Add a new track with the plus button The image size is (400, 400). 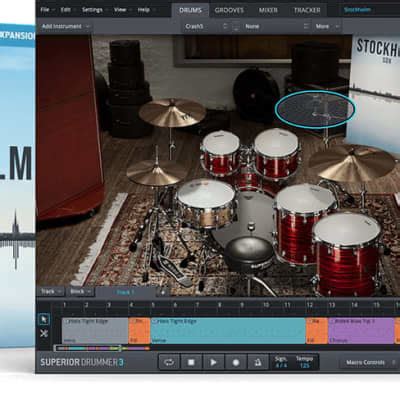coord(163,292)
